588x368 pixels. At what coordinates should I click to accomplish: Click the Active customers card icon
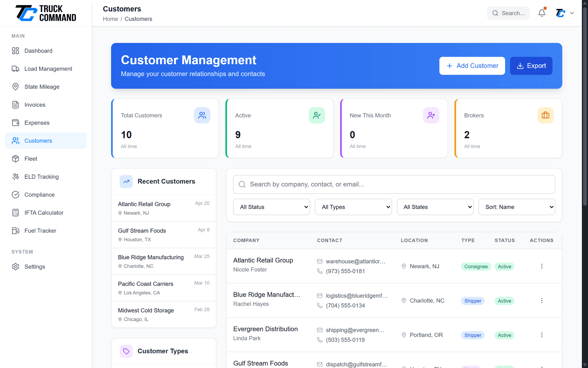[317, 115]
